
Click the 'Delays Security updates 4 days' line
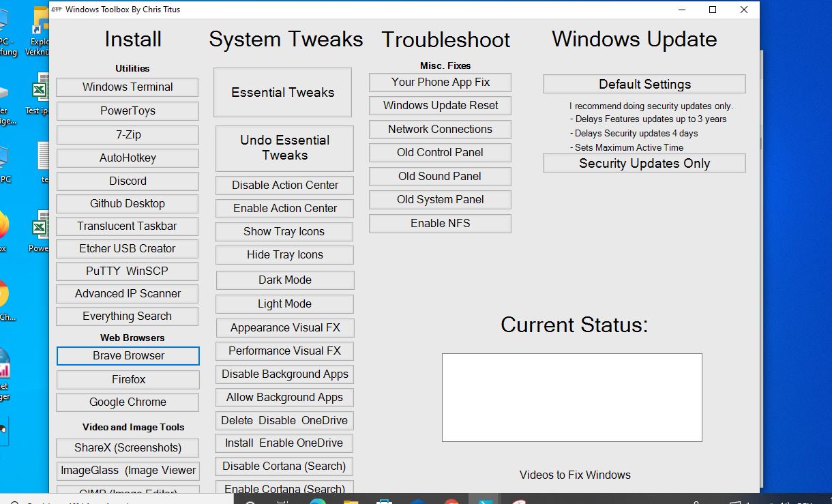click(634, 134)
